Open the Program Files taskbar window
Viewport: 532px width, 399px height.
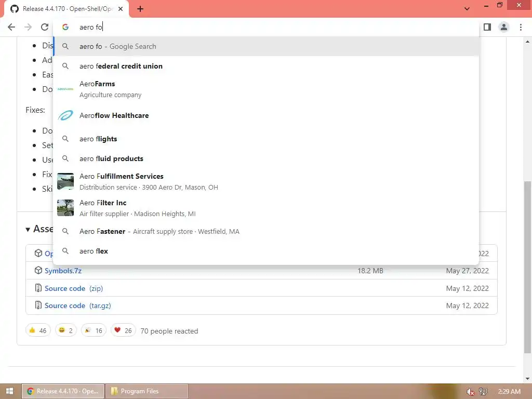click(147, 391)
